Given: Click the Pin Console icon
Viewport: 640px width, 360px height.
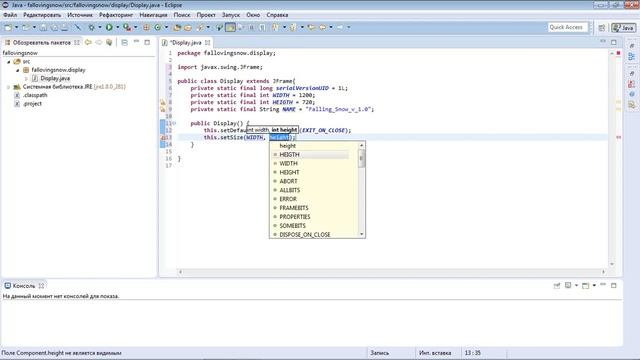Looking at the screenshot, I should [x=557, y=286].
